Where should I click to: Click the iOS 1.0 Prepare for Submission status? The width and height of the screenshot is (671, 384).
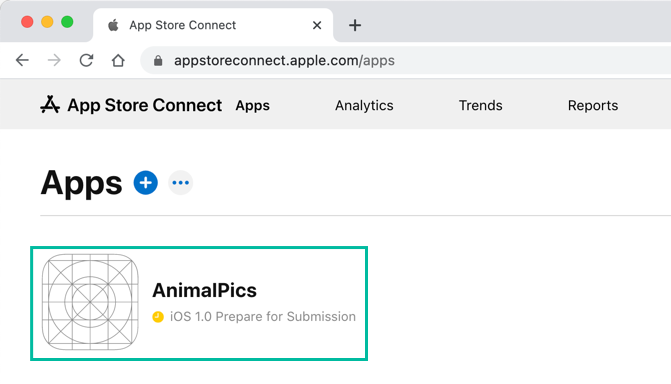pyautogui.click(x=263, y=317)
